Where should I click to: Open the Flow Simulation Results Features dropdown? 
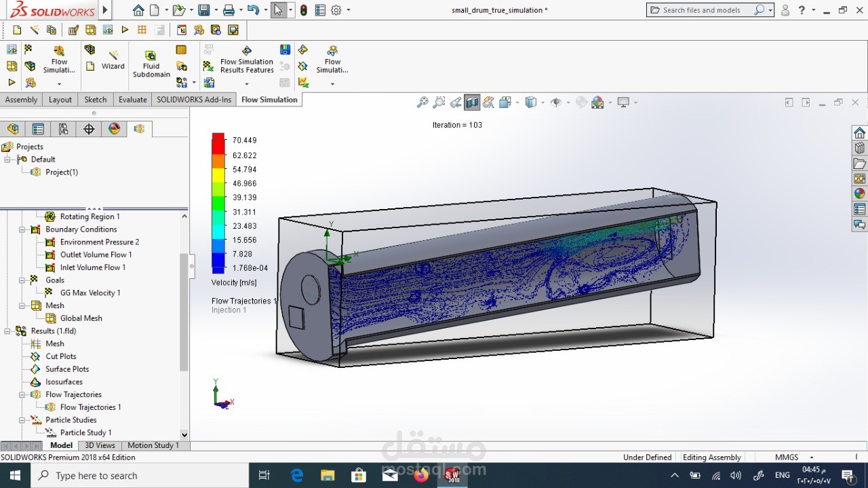[246, 83]
